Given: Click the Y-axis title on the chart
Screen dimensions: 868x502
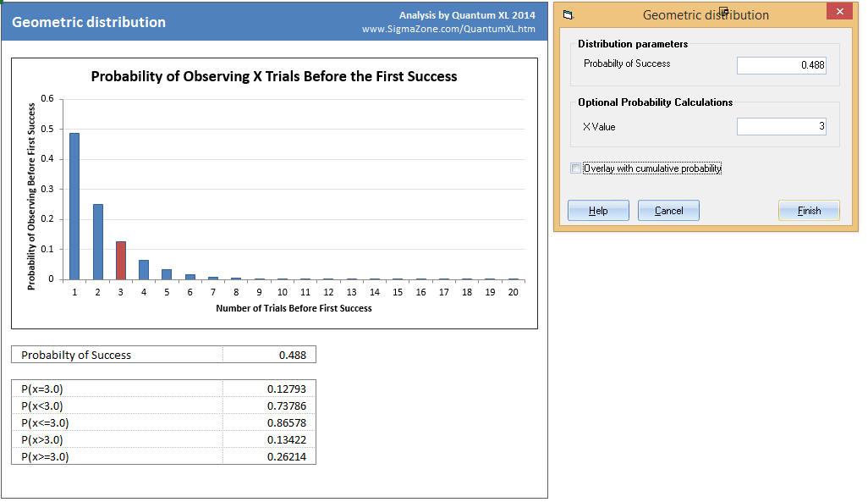Looking at the screenshot, I should pyautogui.click(x=32, y=196).
